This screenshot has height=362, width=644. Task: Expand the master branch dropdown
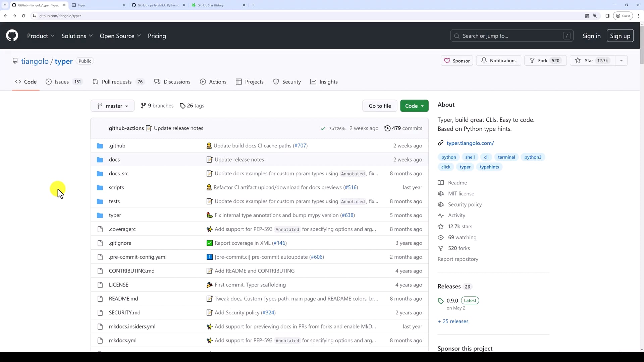(112, 106)
